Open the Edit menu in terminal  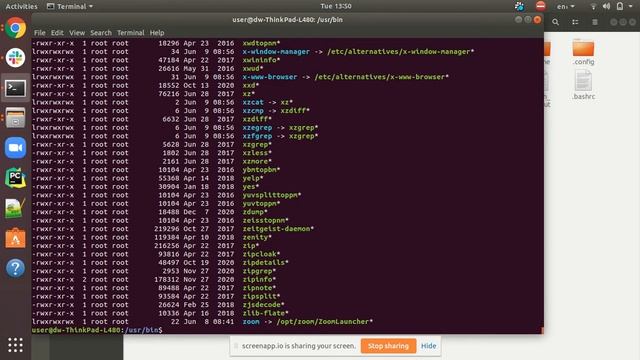[x=57, y=33]
